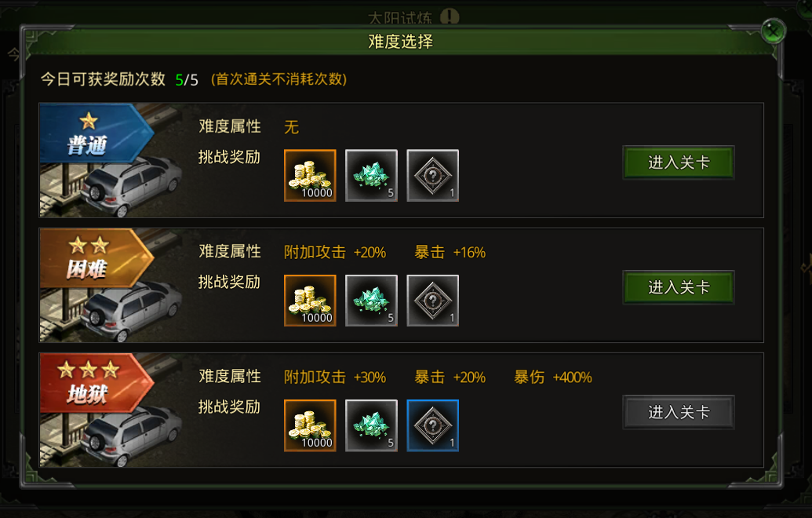Select the 普通 one-star difficulty banner
The width and height of the screenshot is (812, 518).
point(96,133)
